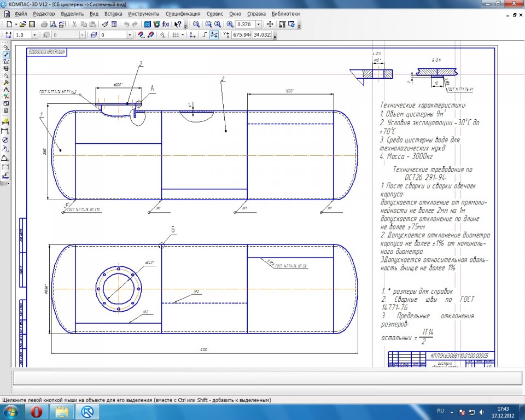Select the Auto dimension tool

coord(5,121)
